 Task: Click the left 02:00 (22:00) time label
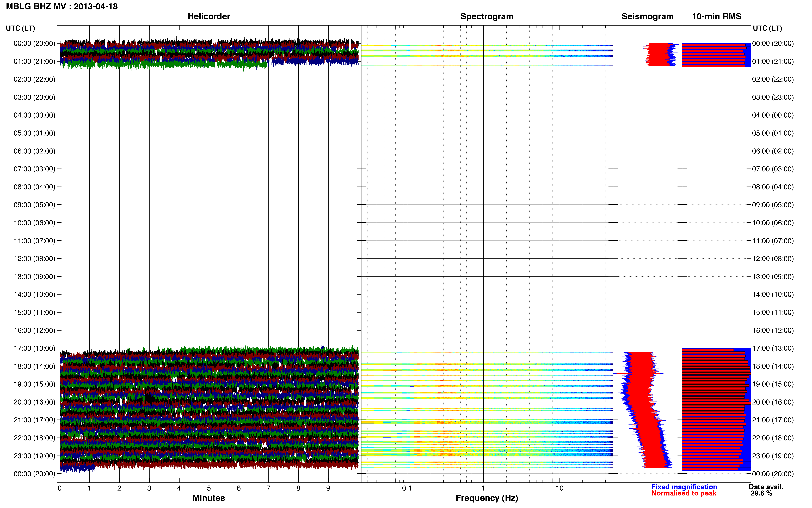[34, 79]
